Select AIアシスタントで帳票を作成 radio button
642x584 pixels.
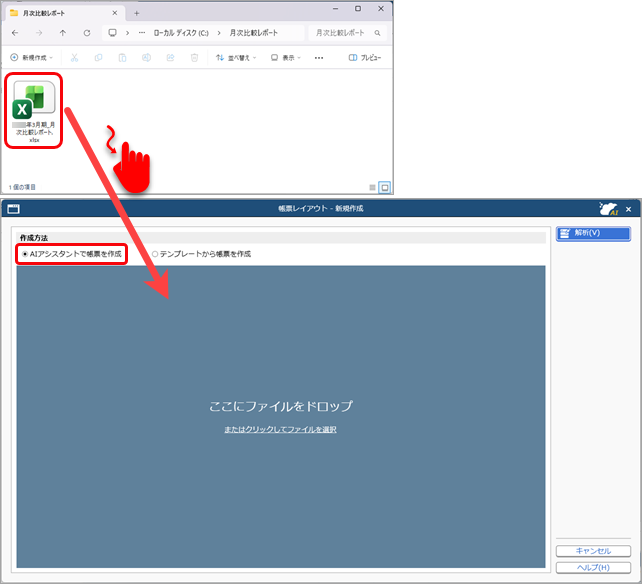[x=72, y=254]
